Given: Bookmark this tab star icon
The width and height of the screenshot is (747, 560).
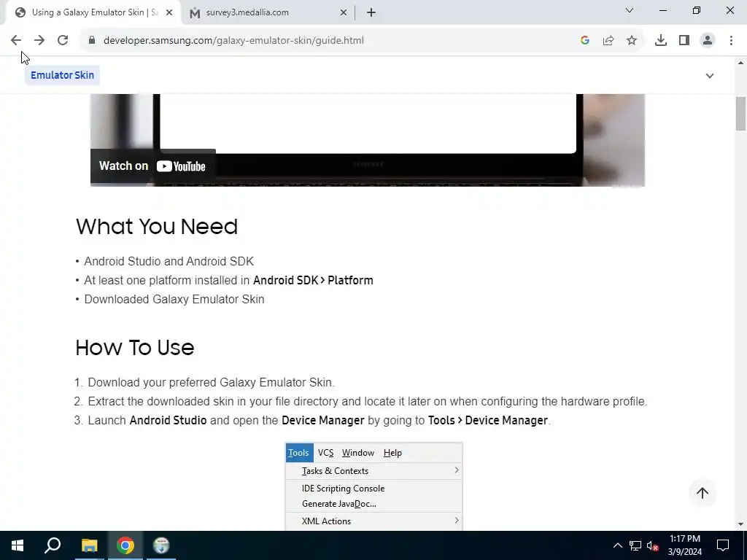Looking at the screenshot, I should click(632, 41).
